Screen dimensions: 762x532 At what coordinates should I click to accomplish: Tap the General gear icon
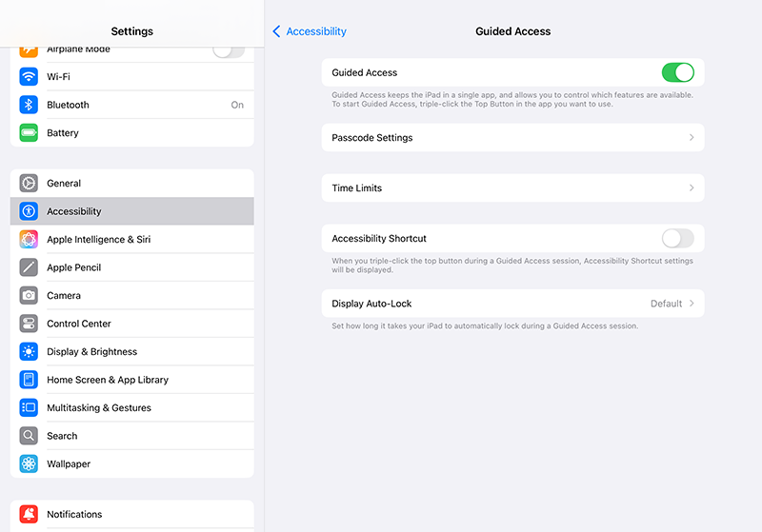pyautogui.click(x=29, y=184)
